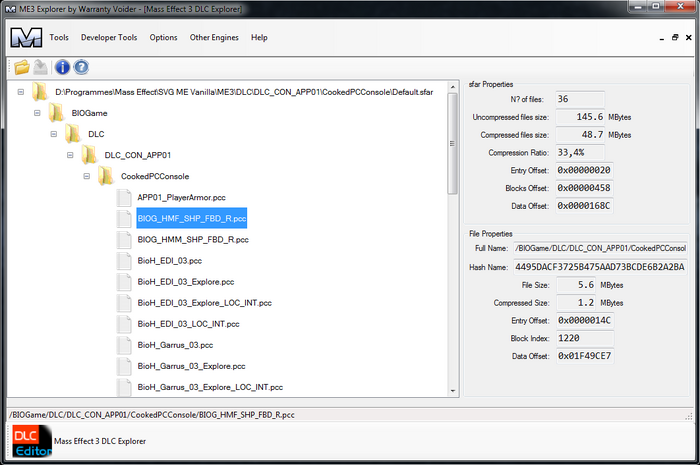The height and width of the screenshot is (465, 700).
Task: Click the File Data Offset field 0x01F49CE7
Action: (585, 356)
